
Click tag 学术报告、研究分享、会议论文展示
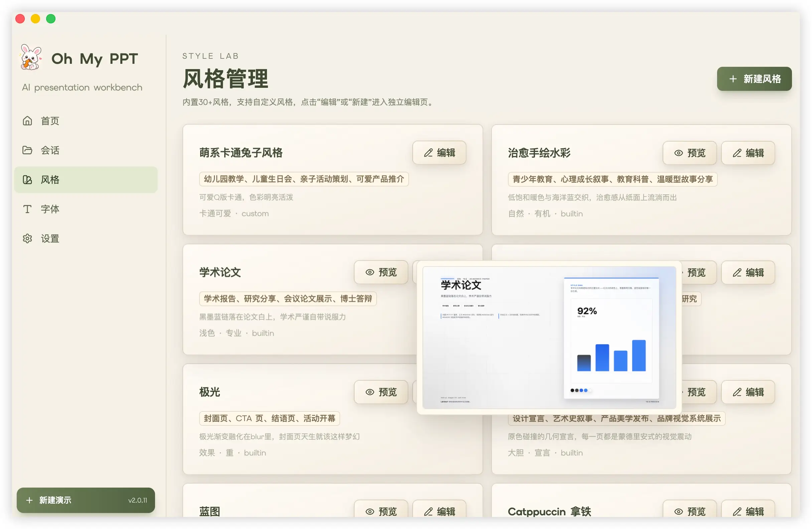(x=288, y=299)
